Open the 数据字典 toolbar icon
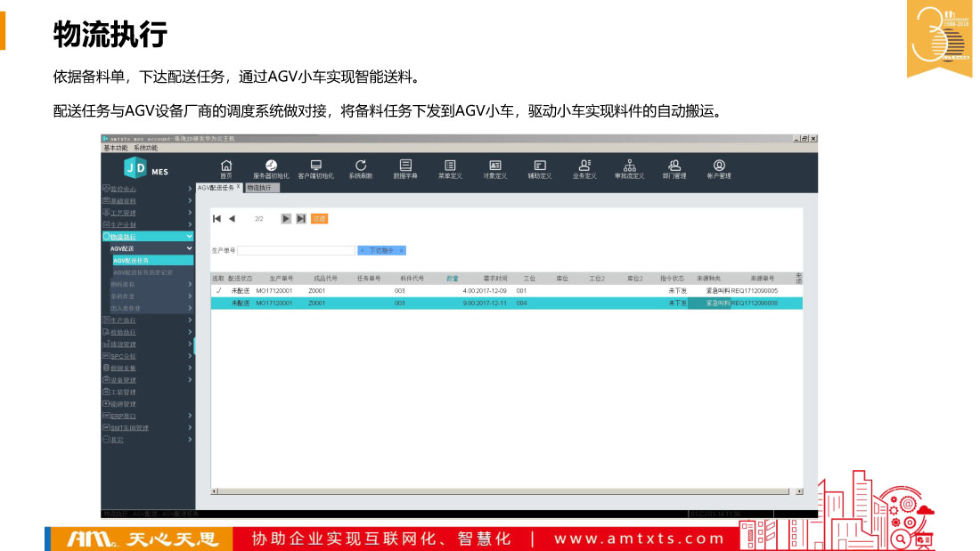The width and height of the screenshot is (980, 551). pos(405,168)
